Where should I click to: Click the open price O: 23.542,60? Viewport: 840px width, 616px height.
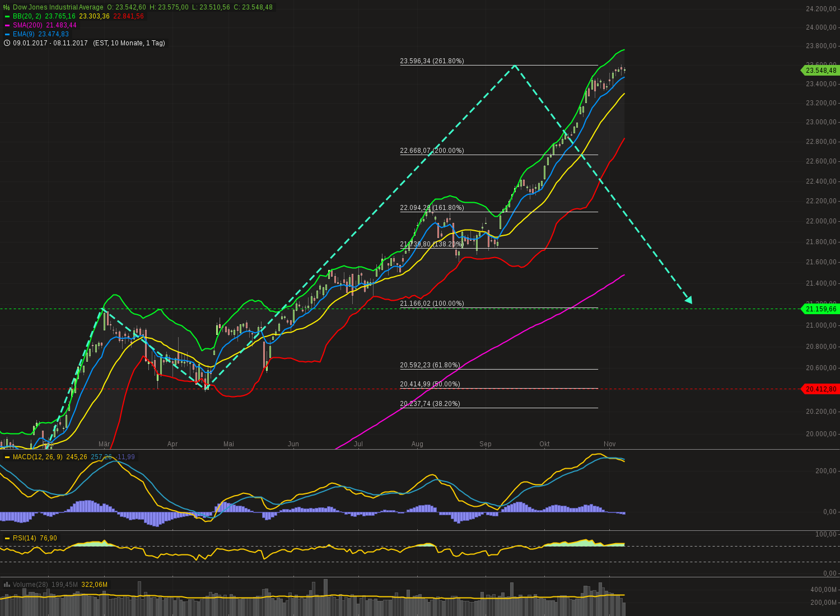pos(127,7)
